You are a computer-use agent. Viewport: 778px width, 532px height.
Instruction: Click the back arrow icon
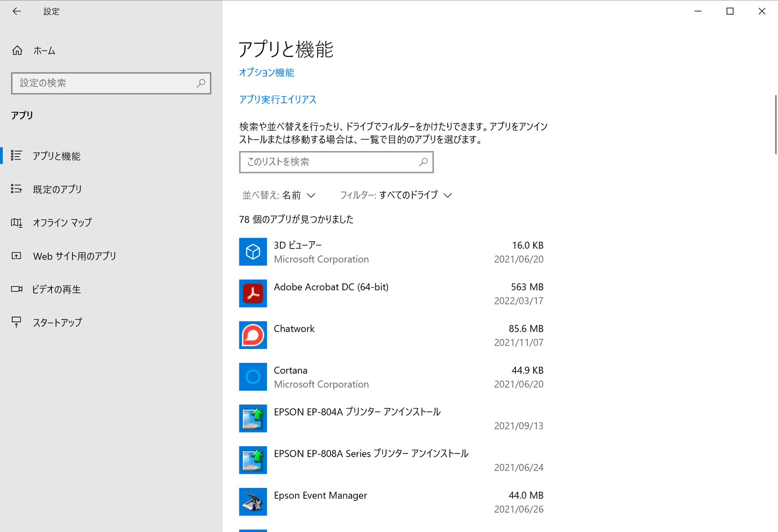(17, 11)
